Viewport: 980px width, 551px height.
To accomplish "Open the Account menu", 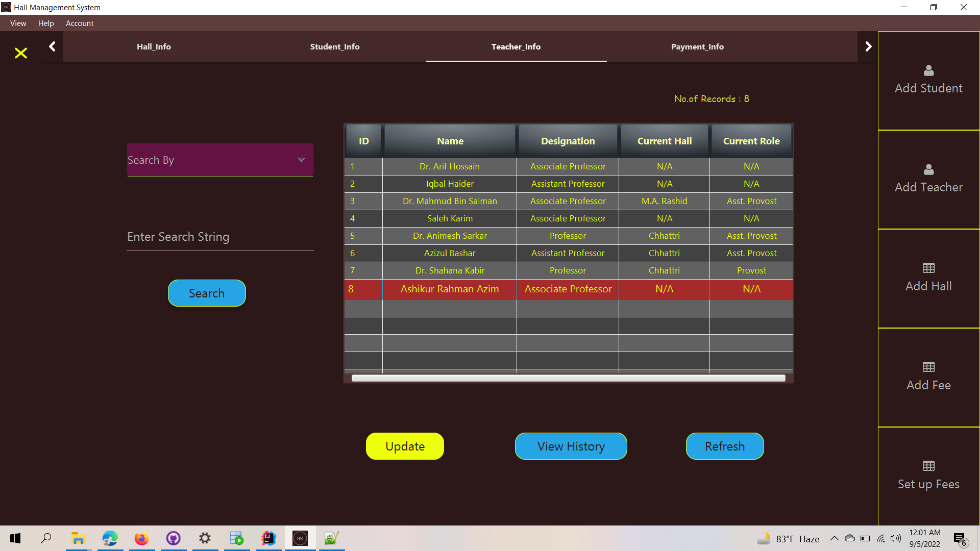I will [80, 23].
